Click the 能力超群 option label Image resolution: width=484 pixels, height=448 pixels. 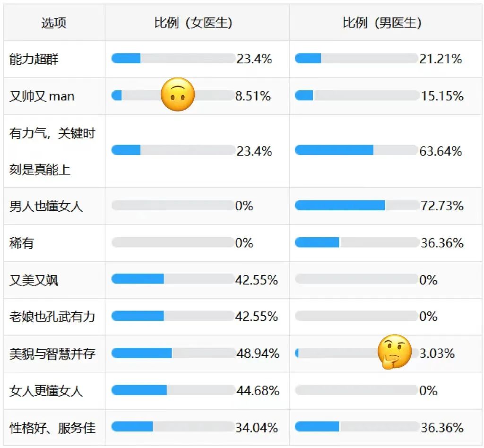[x=34, y=59]
